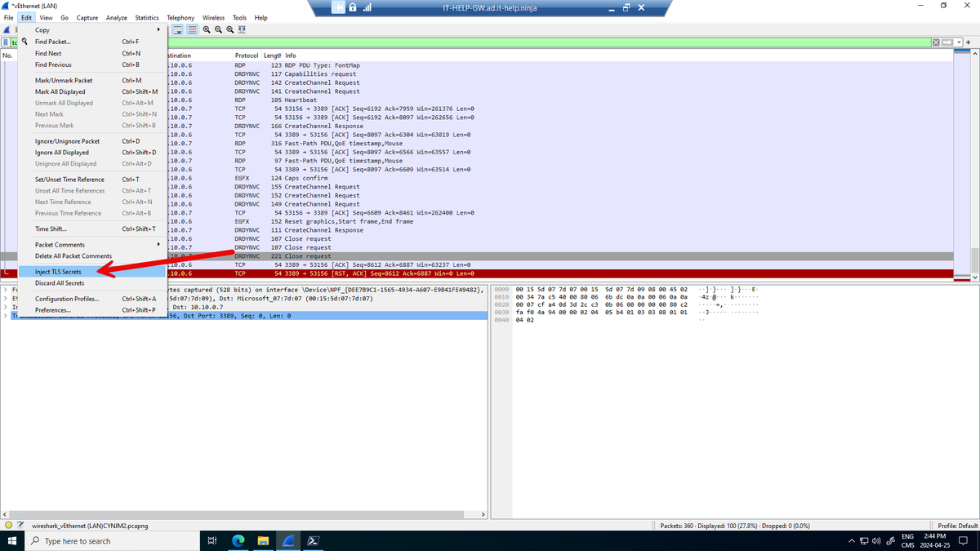Select Ignore/Unignore Packet menu entry
The width and height of the screenshot is (980, 551).
click(x=93, y=141)
